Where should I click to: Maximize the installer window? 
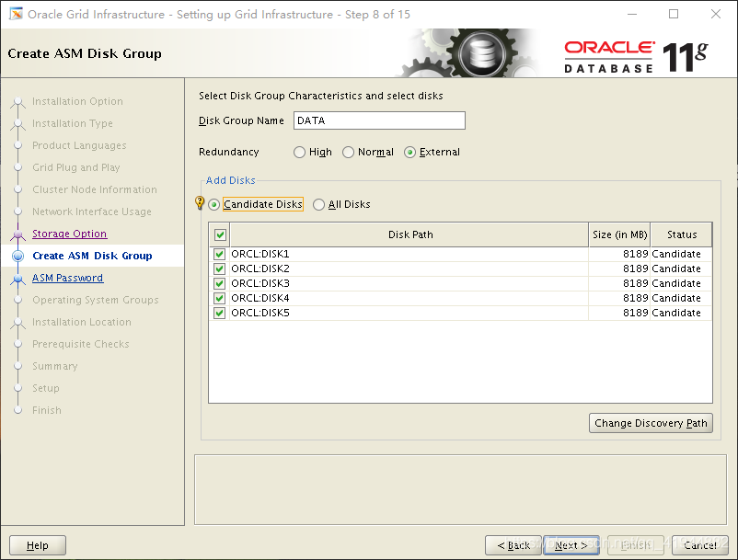point(674,14)
